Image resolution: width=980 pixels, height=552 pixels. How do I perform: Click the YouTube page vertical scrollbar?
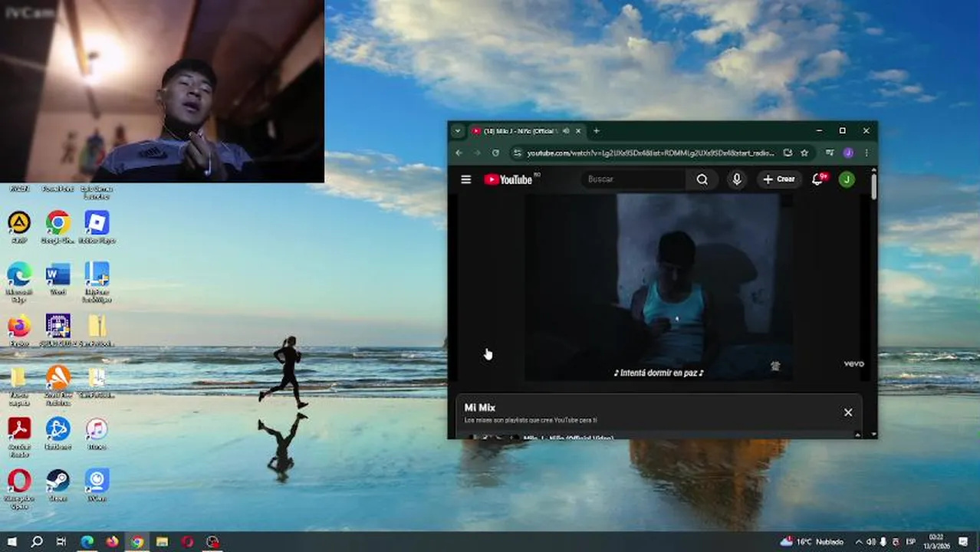click(873, 188)
